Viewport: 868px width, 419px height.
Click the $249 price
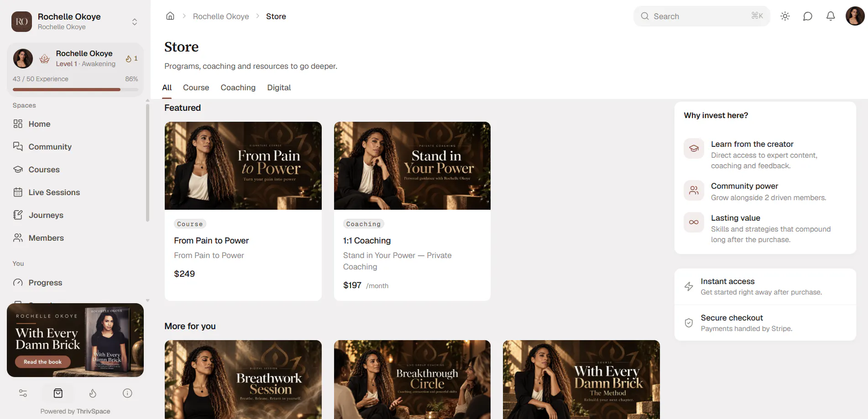184,274
